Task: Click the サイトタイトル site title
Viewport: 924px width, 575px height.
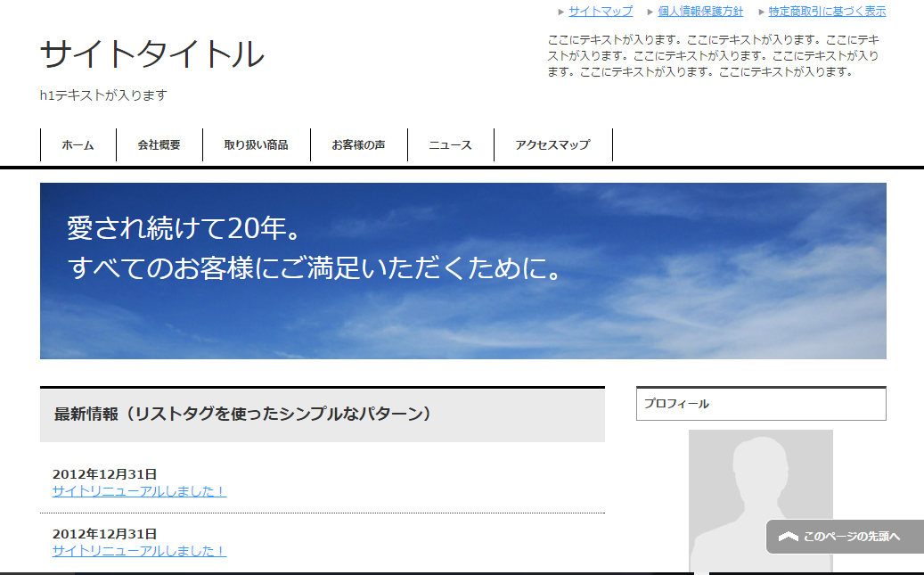Action: [x=152, y=55]
